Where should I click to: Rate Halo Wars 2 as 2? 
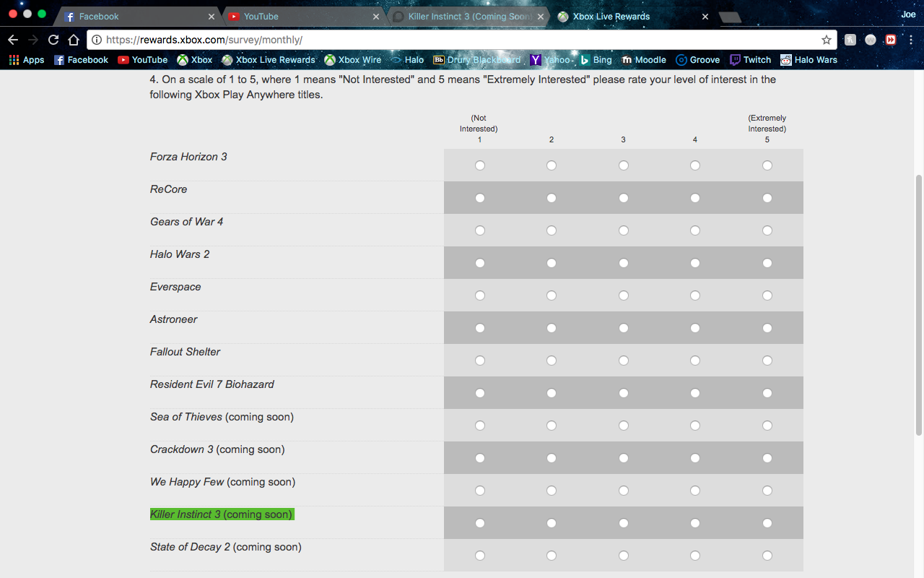click(x=552, y=263)
